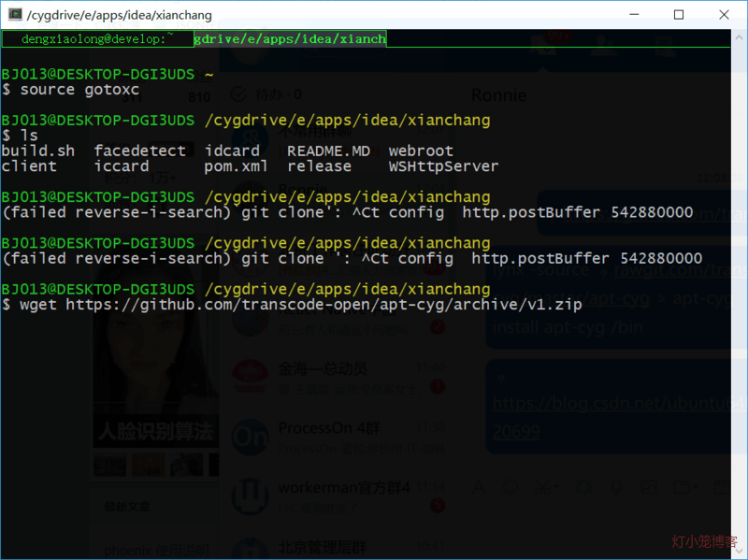Screen dimensions: 748x560
Task: Click the 待办 · 0 todo item behind terminal
Action: 266,94
